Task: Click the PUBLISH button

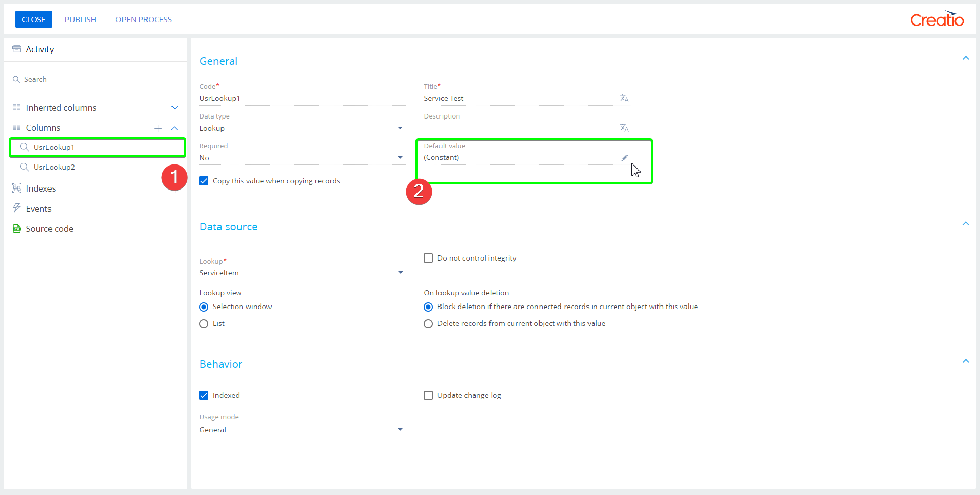Action: click(81, 19)
